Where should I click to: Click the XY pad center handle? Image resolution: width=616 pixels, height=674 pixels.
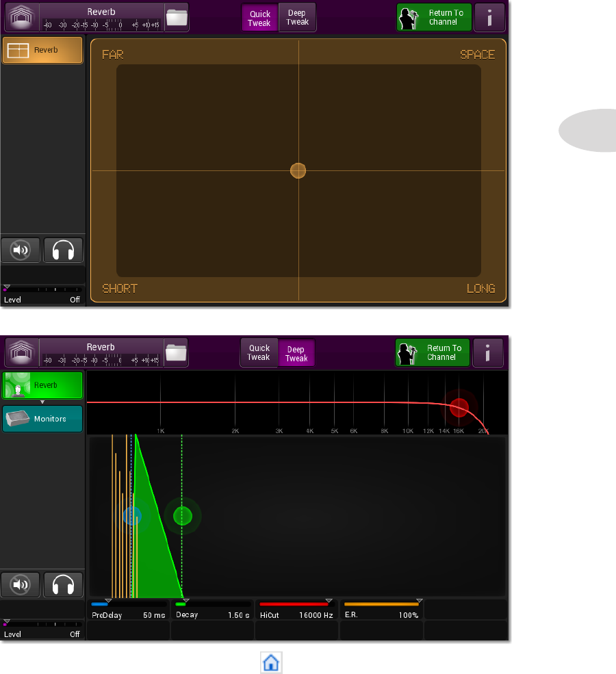click(x=298, y=170)
